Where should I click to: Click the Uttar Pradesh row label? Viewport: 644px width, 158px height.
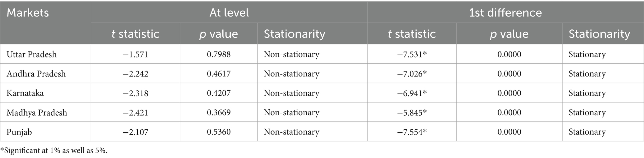(32, 54)
